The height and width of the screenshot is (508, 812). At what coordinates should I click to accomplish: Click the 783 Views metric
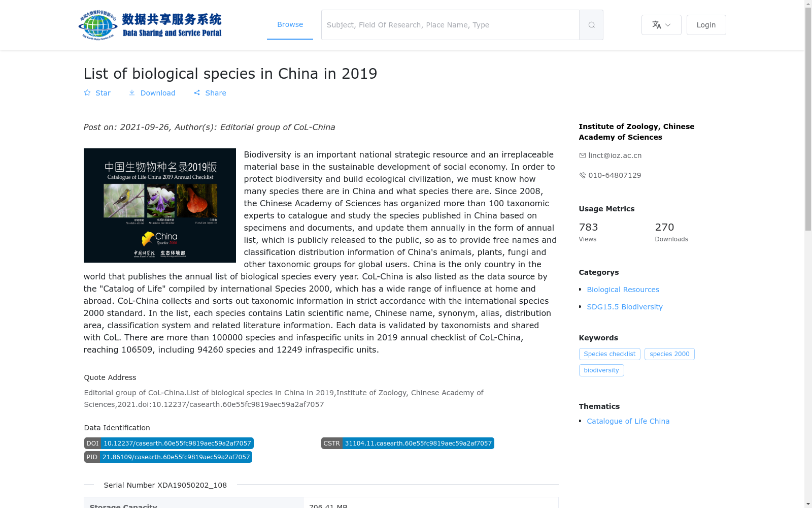click(589, 232)
